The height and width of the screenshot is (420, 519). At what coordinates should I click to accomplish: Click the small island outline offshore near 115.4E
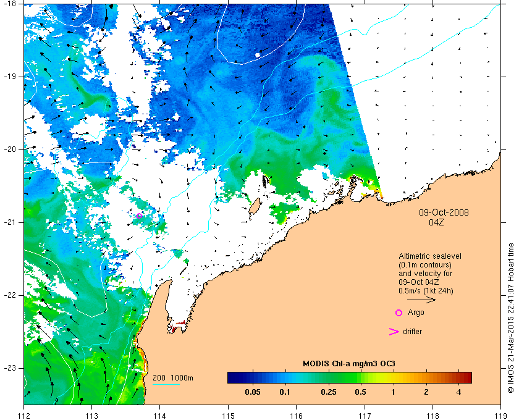pos(254,207)
